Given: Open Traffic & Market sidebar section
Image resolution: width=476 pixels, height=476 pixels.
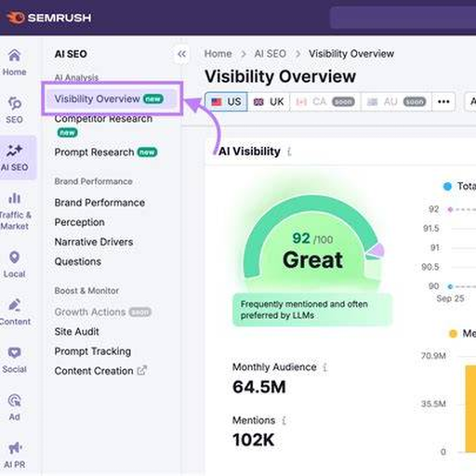Looking at the screenshot, I should coord(15,211).
